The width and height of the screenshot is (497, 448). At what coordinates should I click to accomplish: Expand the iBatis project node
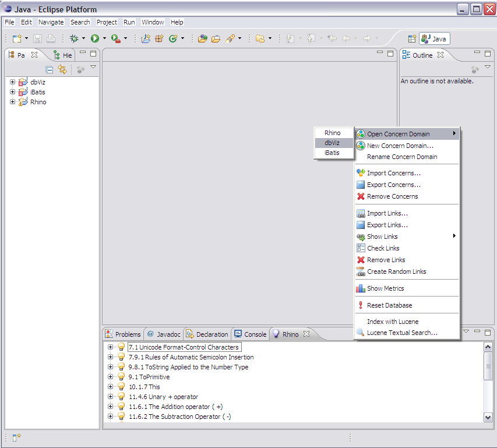click(12, 92)
